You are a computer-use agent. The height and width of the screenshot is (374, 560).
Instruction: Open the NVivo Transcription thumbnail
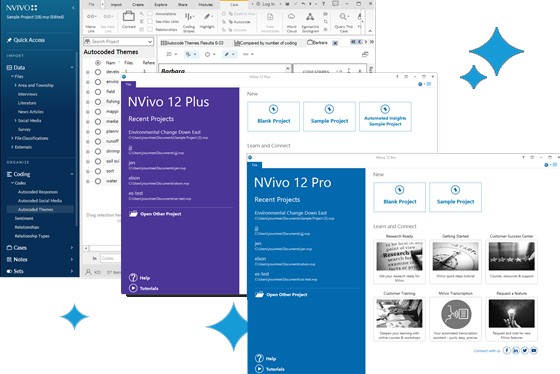pyautogui.click(x=456, y=314)
